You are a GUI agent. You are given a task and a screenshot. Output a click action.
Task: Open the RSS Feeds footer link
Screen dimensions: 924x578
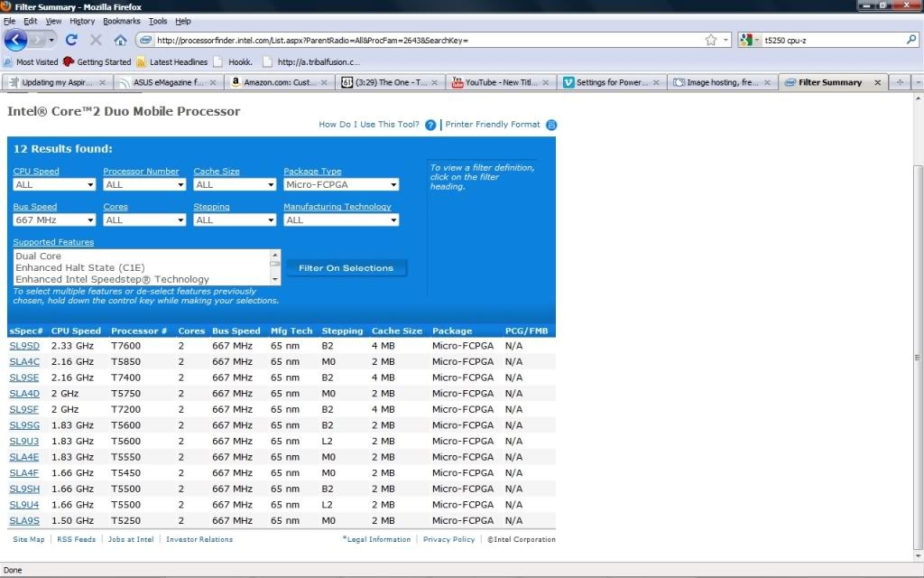tap(76, 539)
